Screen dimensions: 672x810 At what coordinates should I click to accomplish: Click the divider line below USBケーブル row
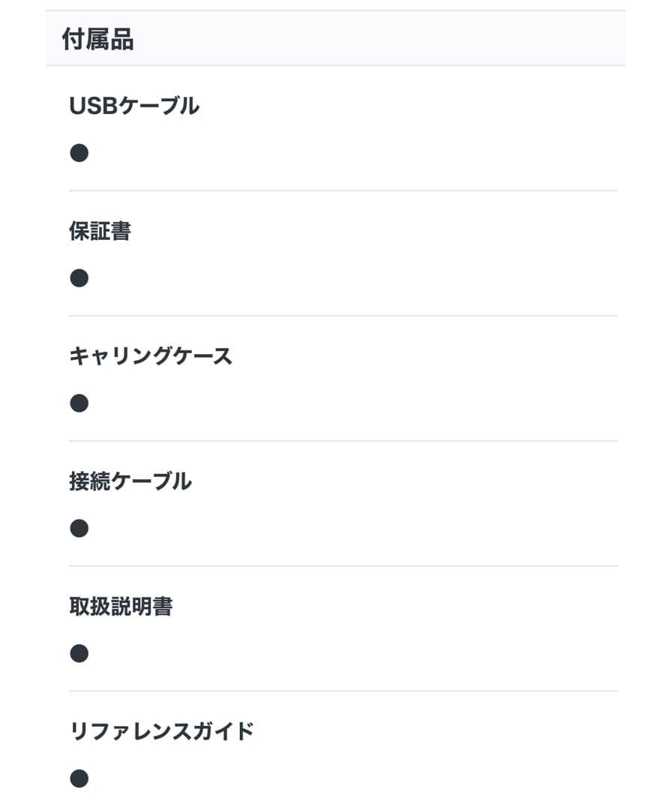point(343,190)
